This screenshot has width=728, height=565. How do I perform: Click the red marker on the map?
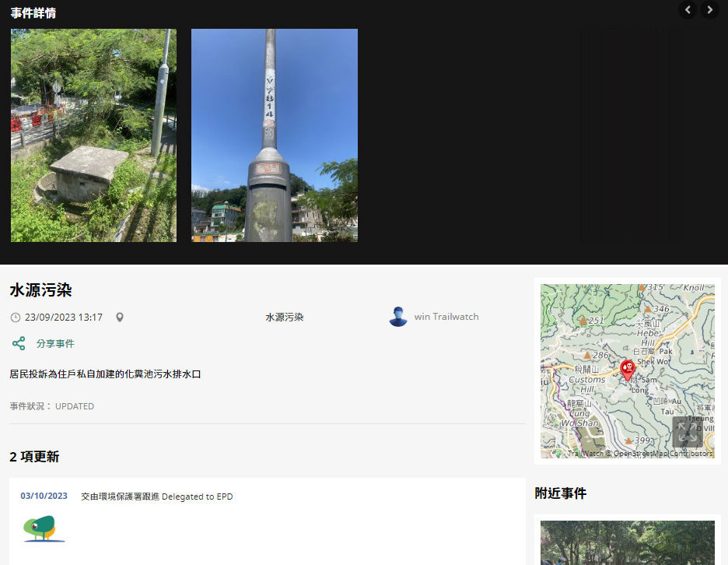tap(628, 370)
